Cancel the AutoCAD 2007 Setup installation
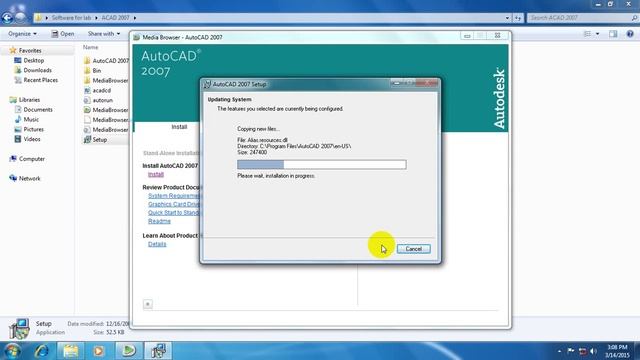This screenshot has width=640, height=360. (x=413, y=249)
